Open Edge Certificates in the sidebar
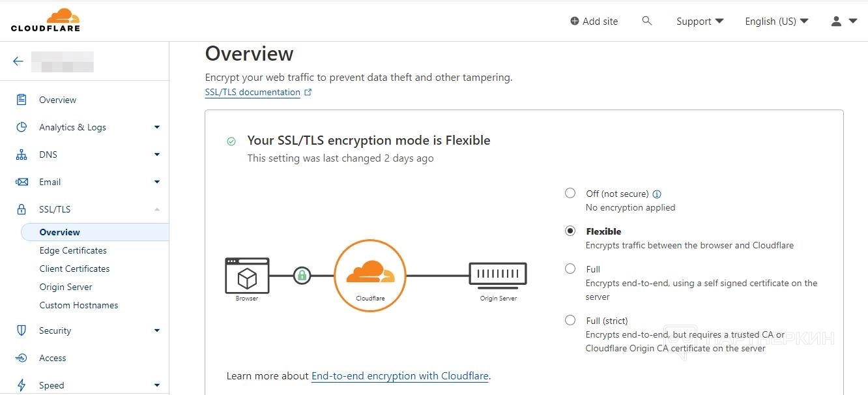868x395 pixels. click(x=73, y=250)
